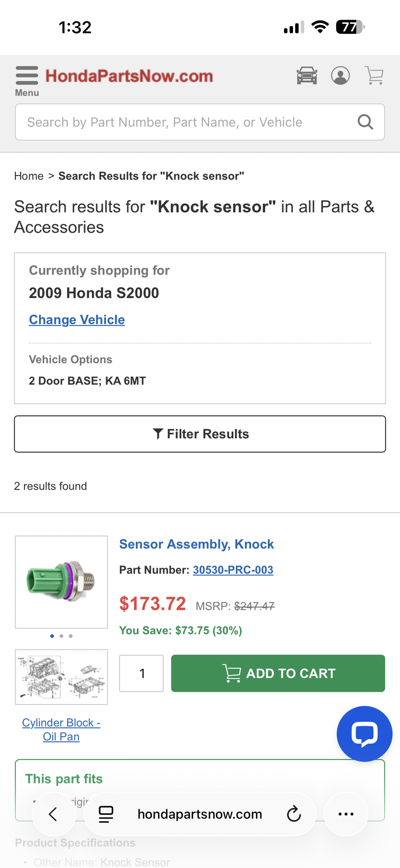Image resolution: width=400 pixels, height=868 pixels.
Task: Click HondaPartsNow.com logo
Action: 129,76
